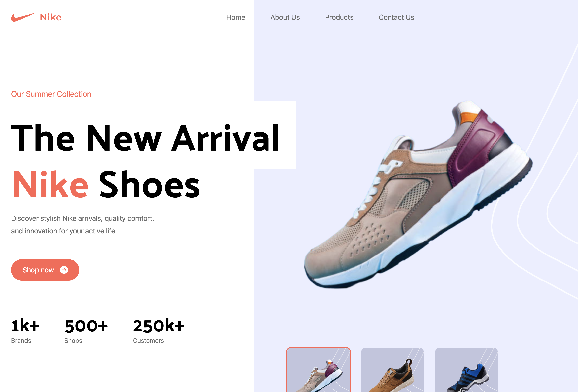Viewport: 579px width, 392px height.
Task: Click the Nike brand name text
Action: click(x=51, y=17)
